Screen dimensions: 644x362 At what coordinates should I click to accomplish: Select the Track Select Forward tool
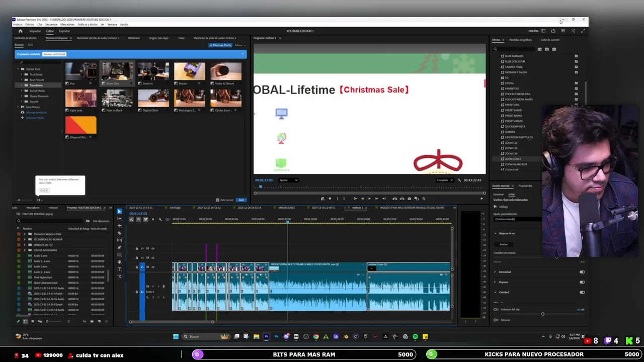point(119,219)
